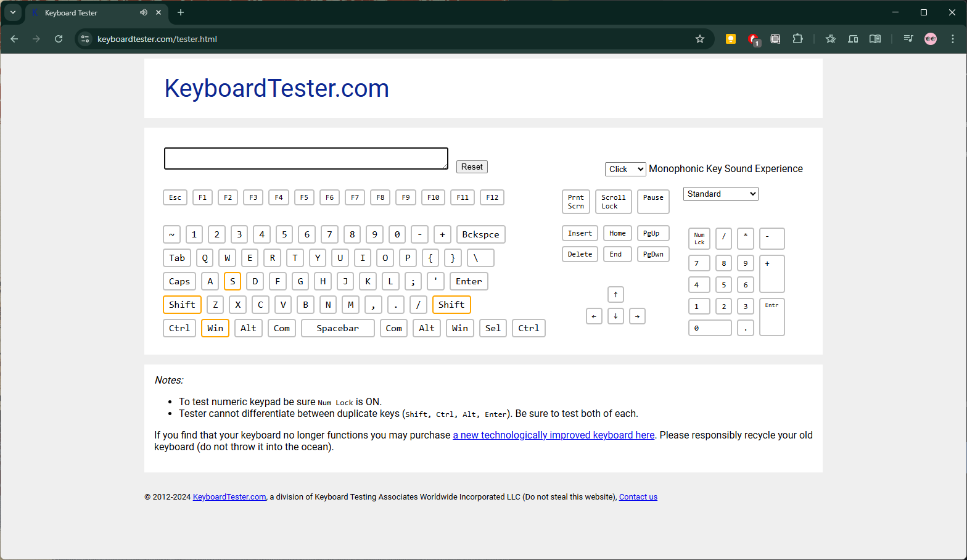Open the extensions puzzle icon

pyautogui.click(x=797, y=39)
